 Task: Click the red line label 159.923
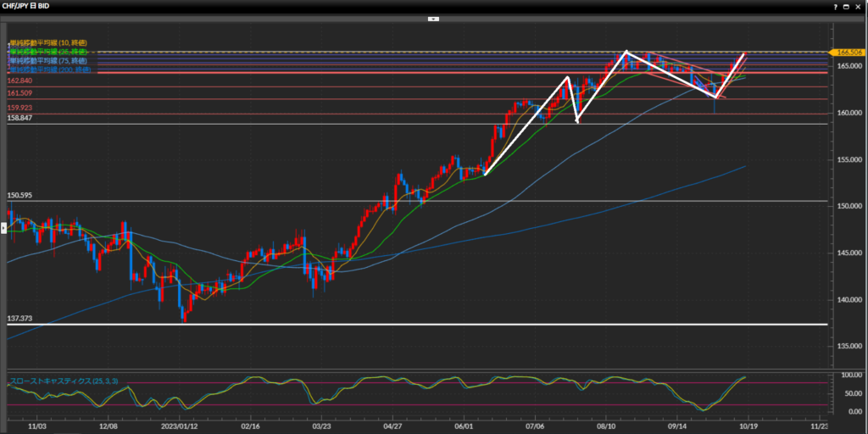click(x=19, y=108)
